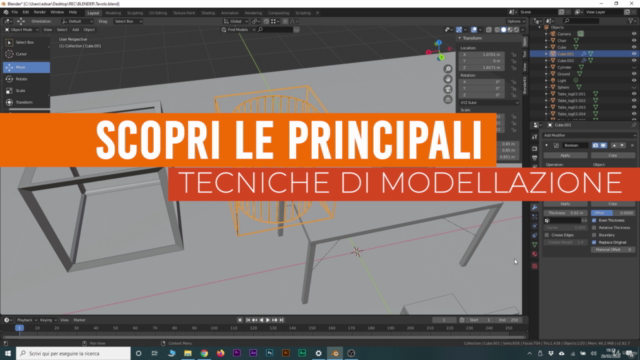
Task: Adjust the Offset slider
Action: [613, 213]
